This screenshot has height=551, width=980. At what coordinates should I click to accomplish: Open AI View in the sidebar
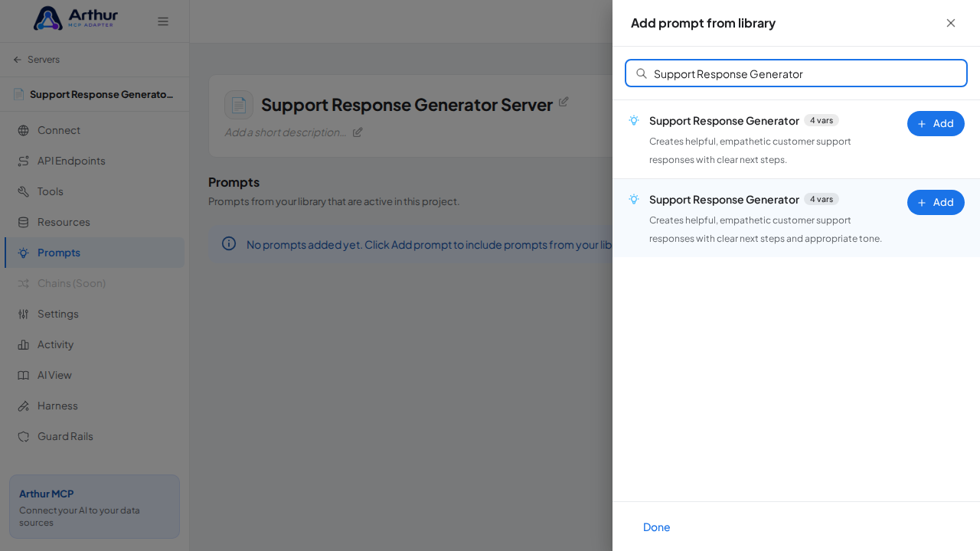point(94,375)
